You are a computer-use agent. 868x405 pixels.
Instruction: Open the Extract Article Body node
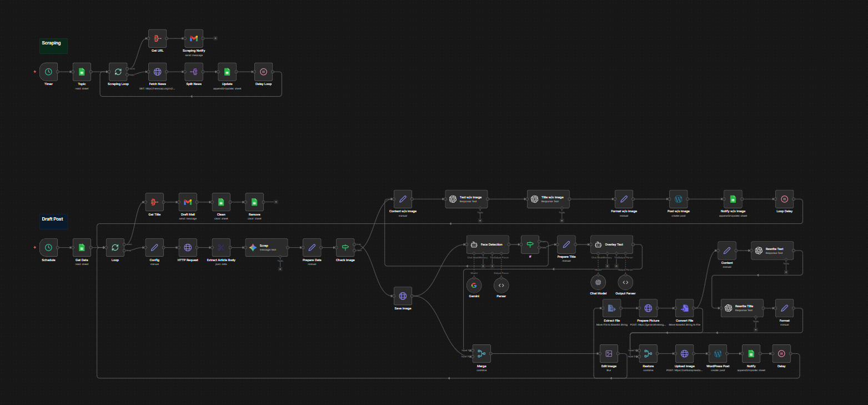point(221,247)
